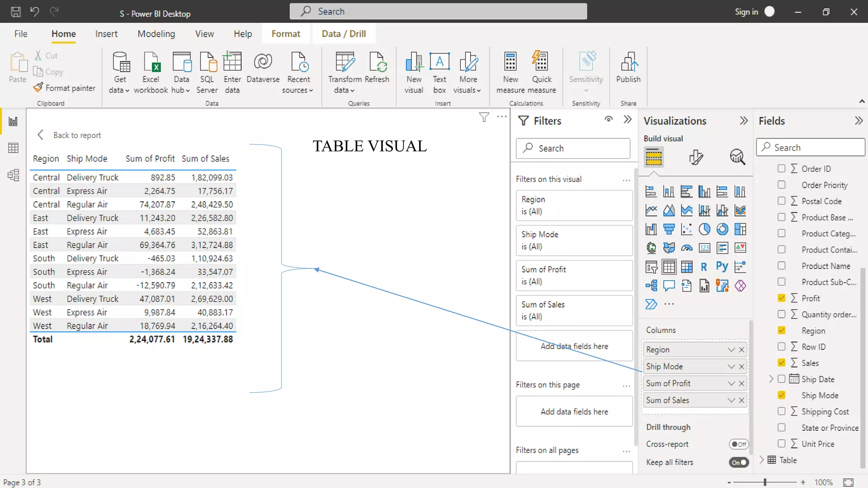
Task: Click Back to report
Action: (70, 135)
